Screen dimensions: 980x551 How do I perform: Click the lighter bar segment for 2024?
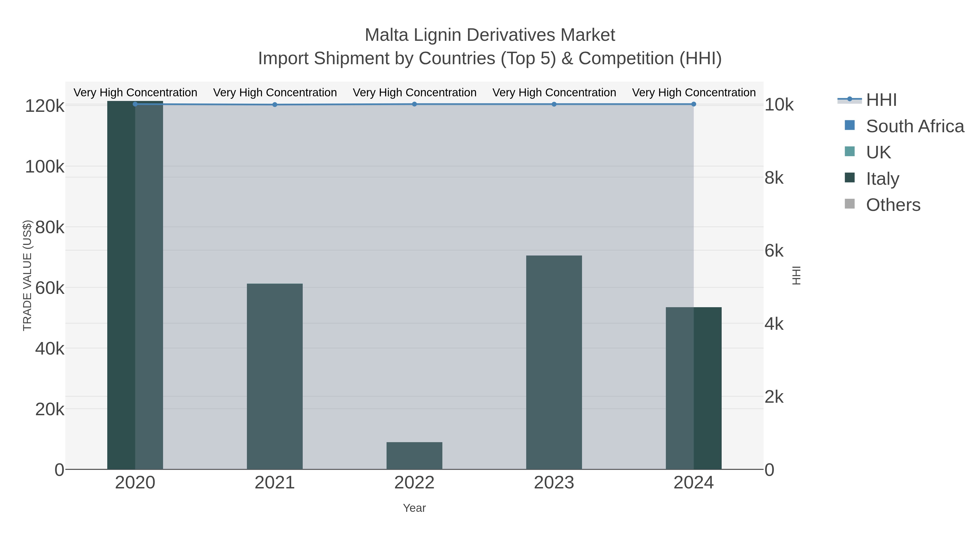(x=680, y=388)
